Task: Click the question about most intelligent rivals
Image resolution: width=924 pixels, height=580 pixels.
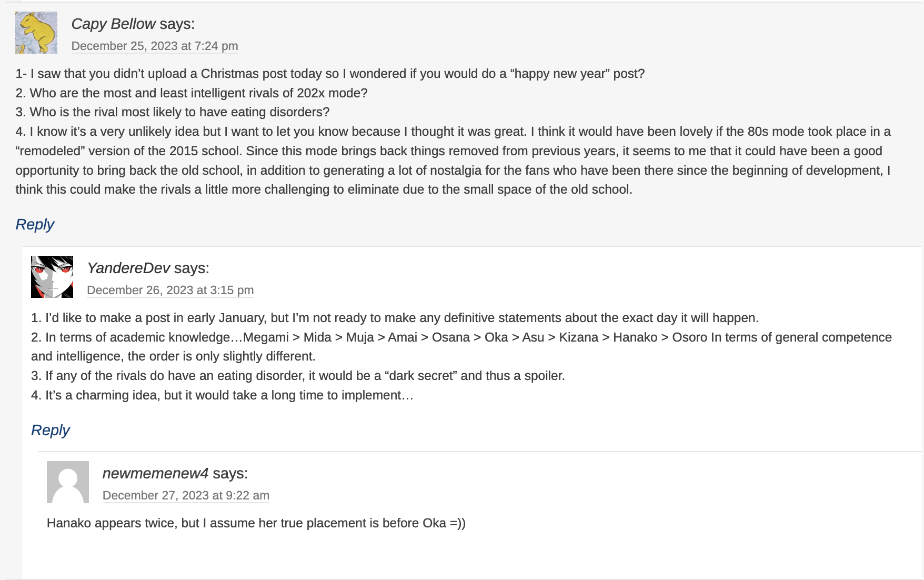Action: [x=192, y=93]
